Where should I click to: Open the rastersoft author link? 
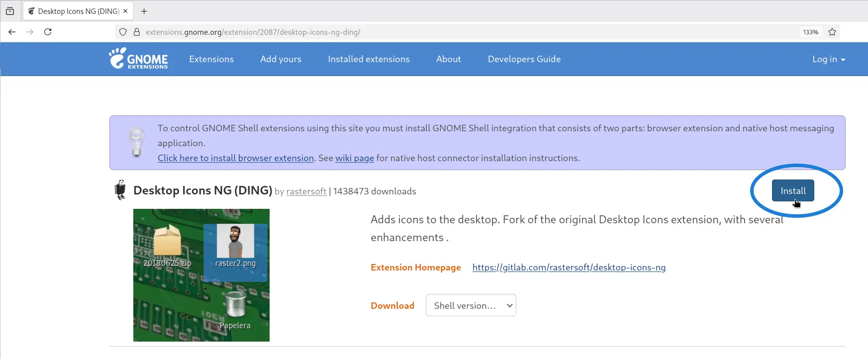click(306, 191)
